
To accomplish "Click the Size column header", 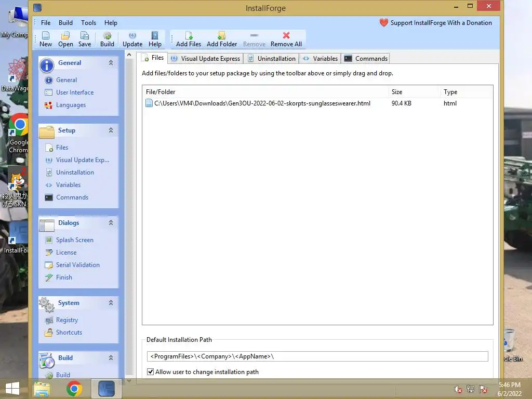I will tap(414, 92).
